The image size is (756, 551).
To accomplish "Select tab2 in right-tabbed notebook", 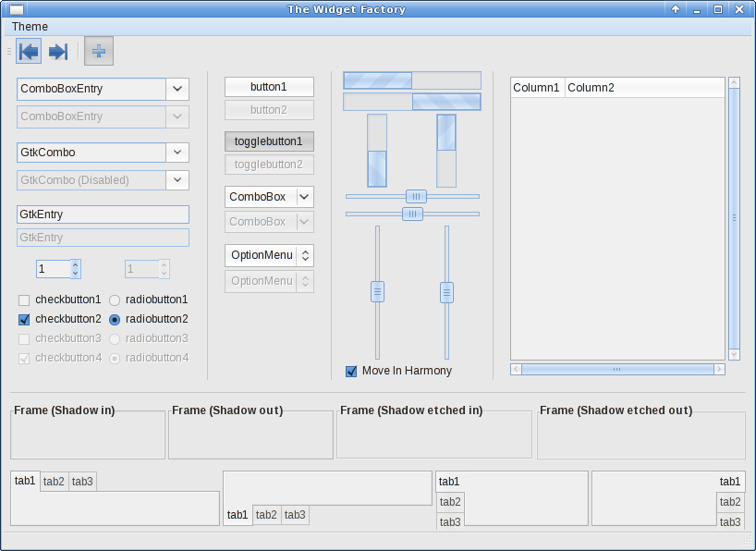I will pos(730,502).
